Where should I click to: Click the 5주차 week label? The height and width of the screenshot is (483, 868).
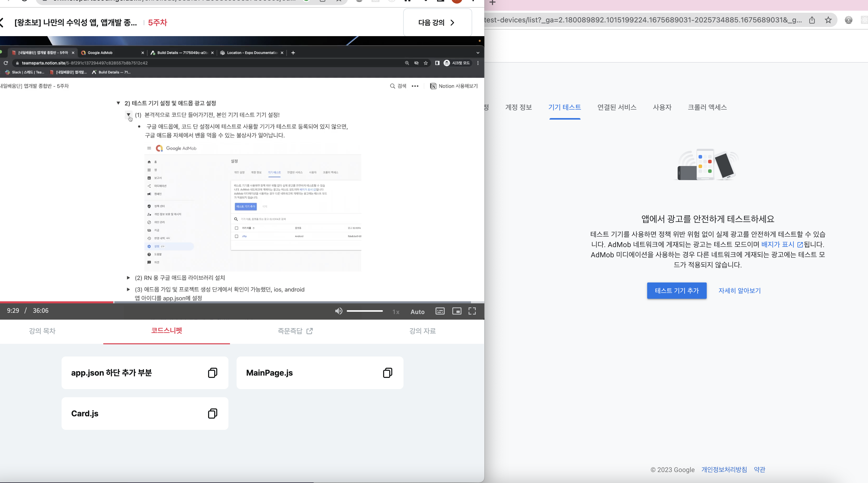click(158, 23)
